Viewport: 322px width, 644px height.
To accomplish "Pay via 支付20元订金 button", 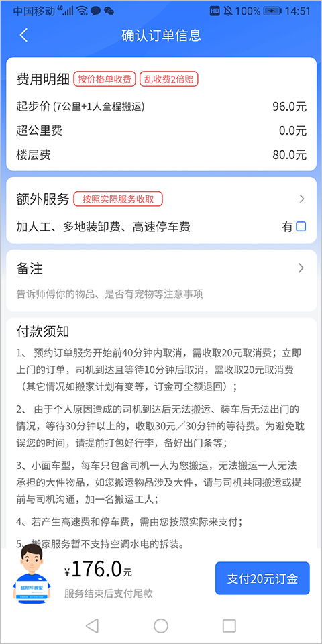I will 262,578.
